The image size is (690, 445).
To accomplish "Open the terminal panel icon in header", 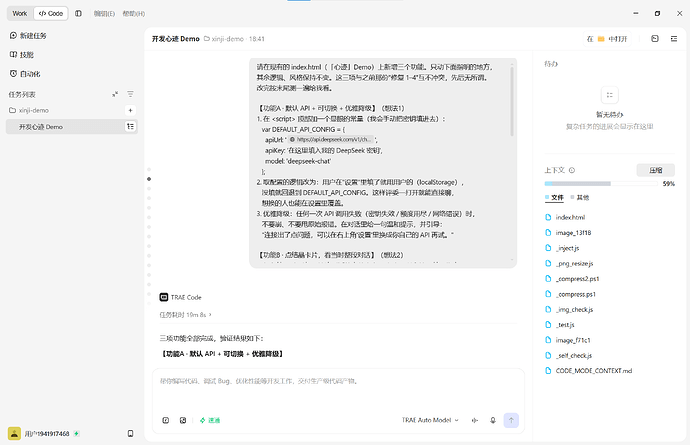I will tap(655, 39).
